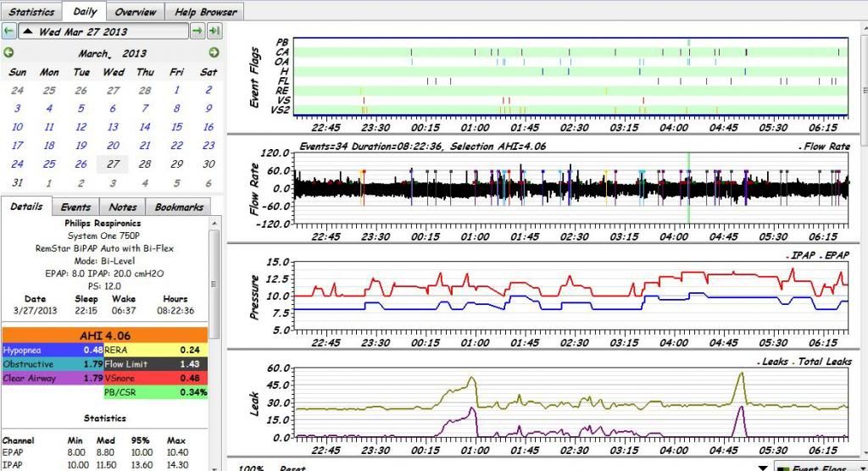The image size is (868, 471).
Task: Click the EPAP legend label
Action: 836,255
